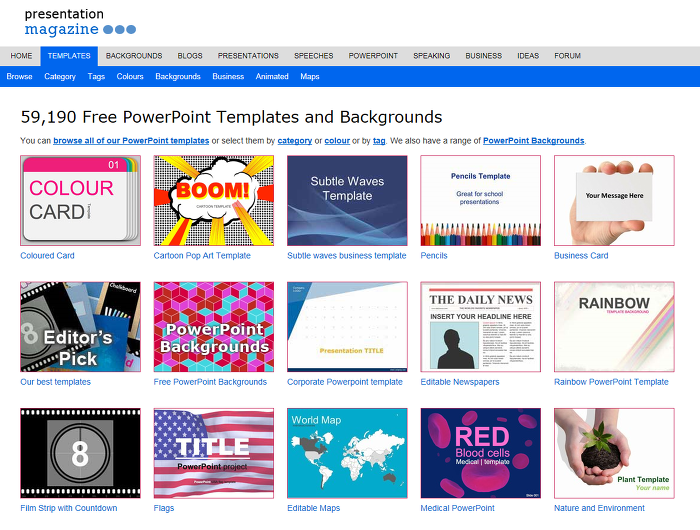
Task: Open the SPEAKING menu item
Action: [x=432, y=56]
